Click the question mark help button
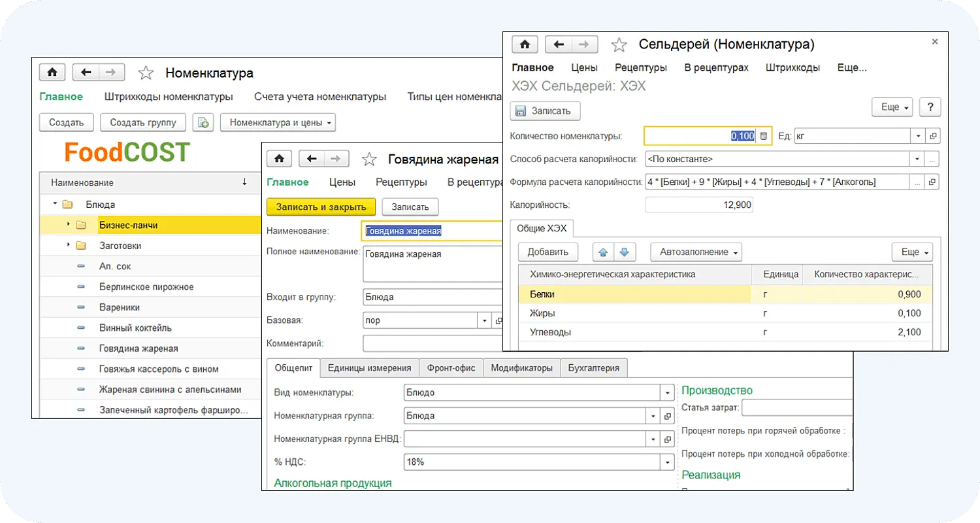This screenshot has width=980, height=523. tap(929, 107)
